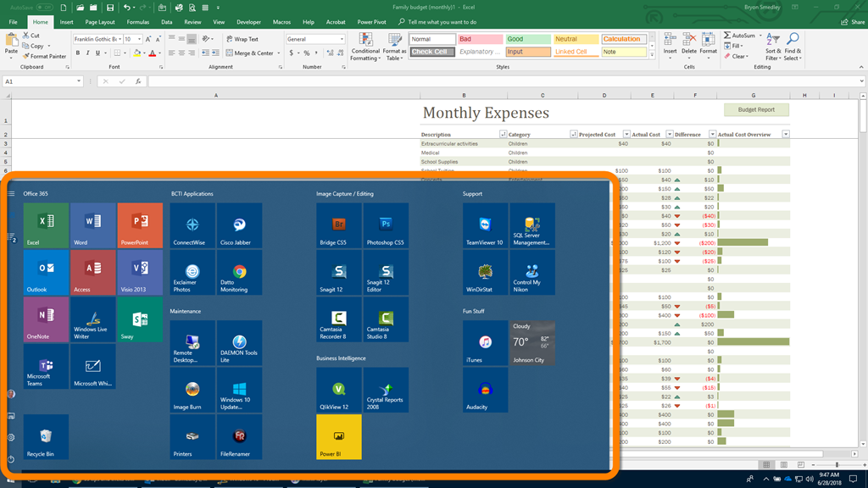This screenshot has height=488, width=868.
Task: Launch PowerPoint from the Office 365 group
Action: pyautogui.click(x=140, y=225)
